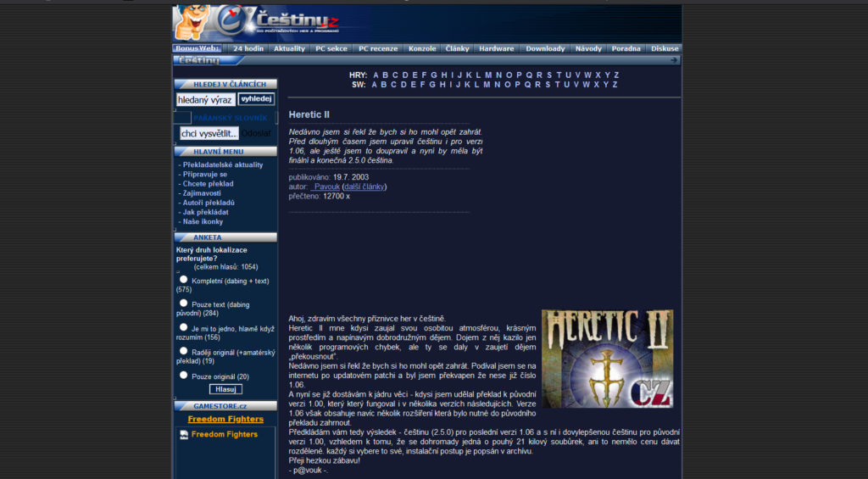
Task: Click the signature '- p@vouk -.'
Action: click(x=309, y=471)
